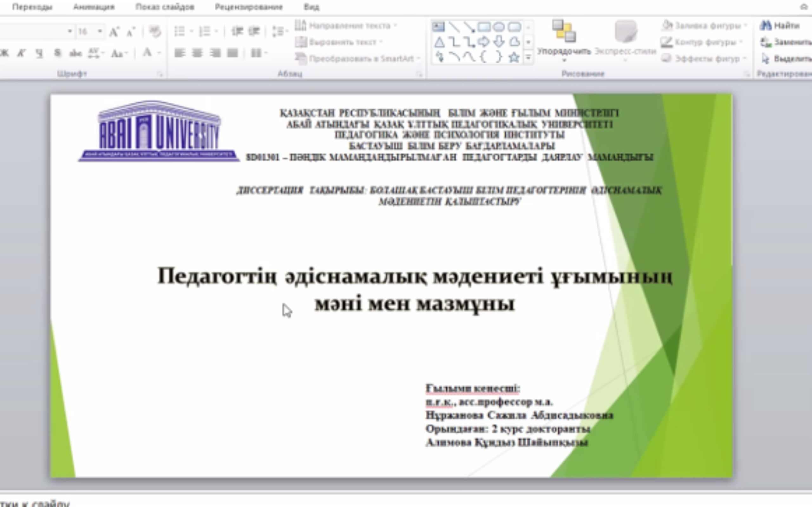Click Преобразовать в SmartArt button
Screen dimensions: 812x507
tap(359, 59)
